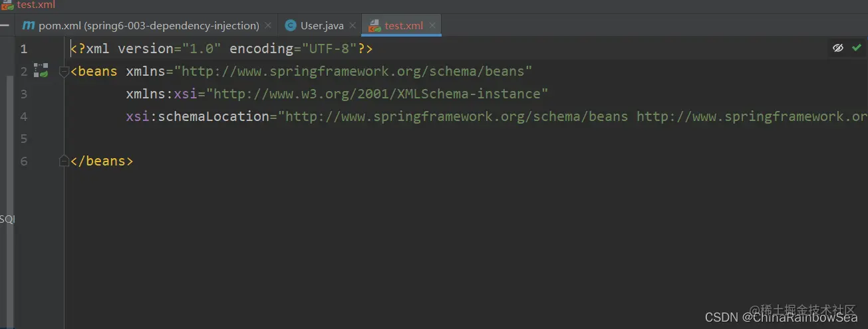This screenshot has width=868, height=329.
Task: Click the fold end marker at line 6
Action: [x=64, y=161]
